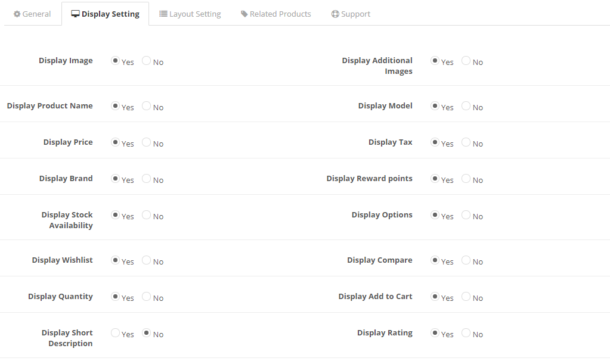The image size is (610, 364).
Task: Choose No for Display Reward points
Action: coord(466,179)
